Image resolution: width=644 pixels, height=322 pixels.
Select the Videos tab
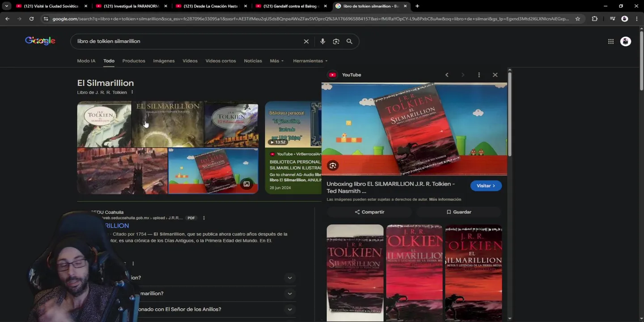pos(190,61)
